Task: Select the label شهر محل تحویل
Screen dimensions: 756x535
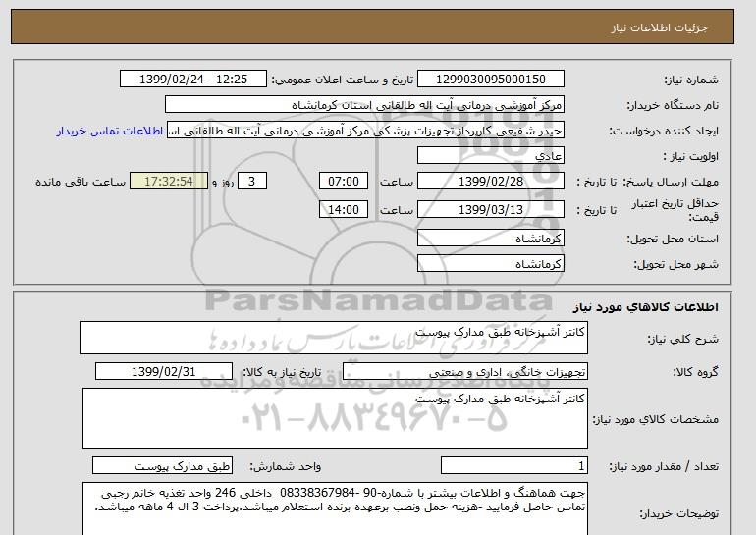Action: [x=675, y=264]
